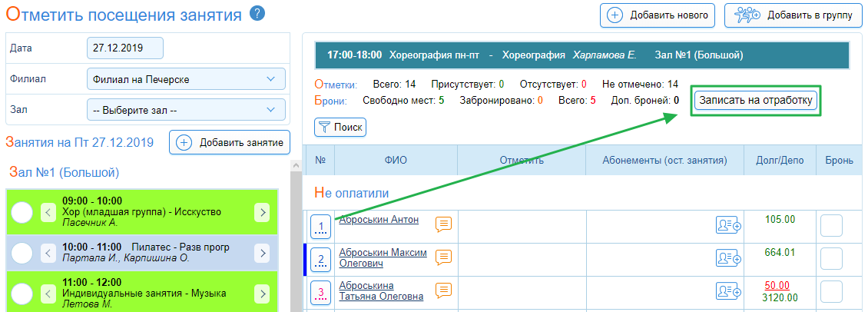The height and width of the screenshot is (312, 868).
Task: Tick Бронь checkbox for Аброськин Максим Олегович
Action: pyautogui.click(x=831, y=259)
